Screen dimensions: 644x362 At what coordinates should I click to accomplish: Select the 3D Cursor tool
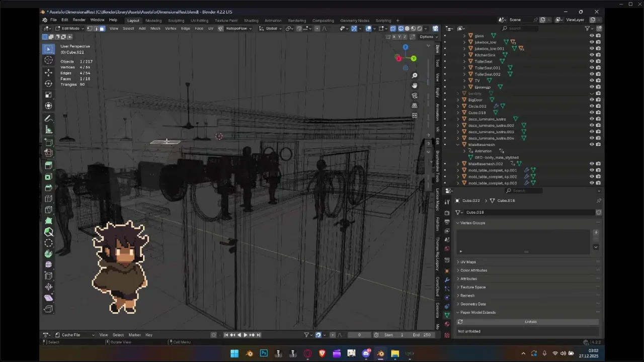(x=48, y=60)
